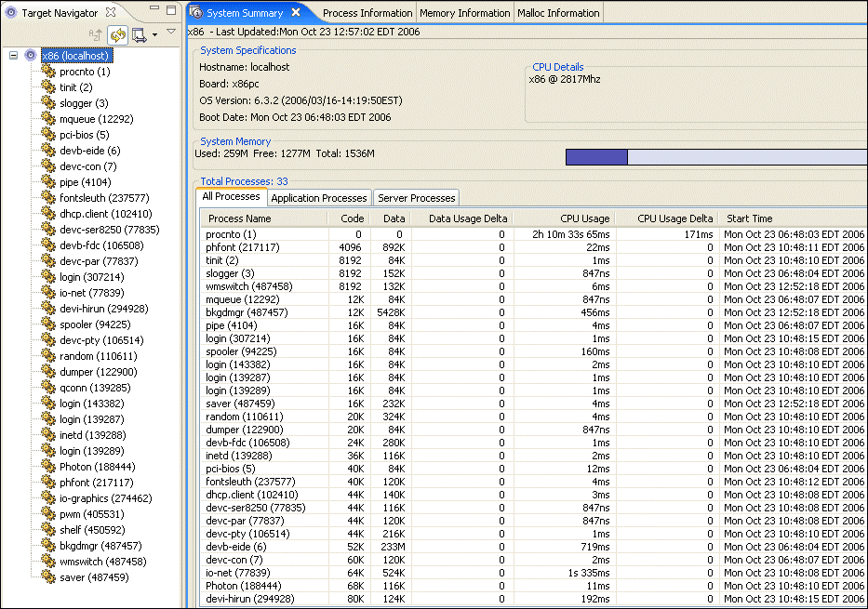Viewport: 868px width, 609px height.
Task: Click the System Summary tab icon
Action: coord(196,12)
